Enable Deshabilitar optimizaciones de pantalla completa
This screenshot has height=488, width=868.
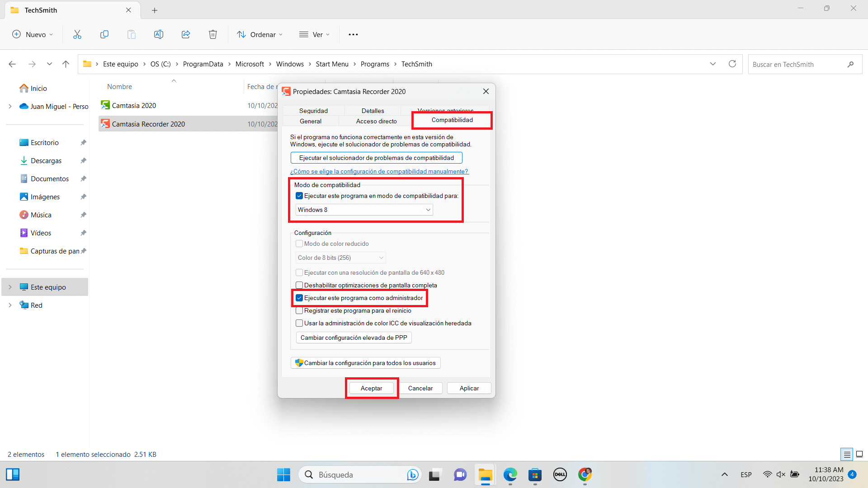(299, 285)
